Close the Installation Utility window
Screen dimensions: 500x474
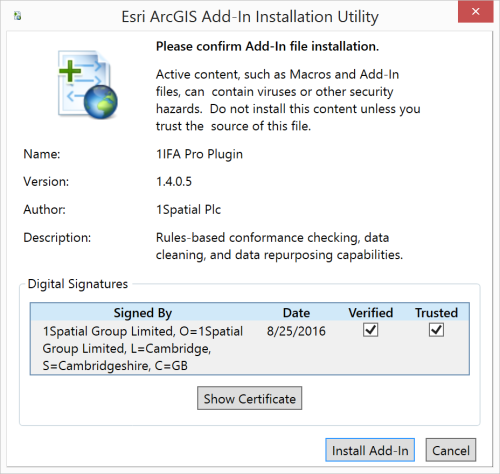[x=475, y=12]
